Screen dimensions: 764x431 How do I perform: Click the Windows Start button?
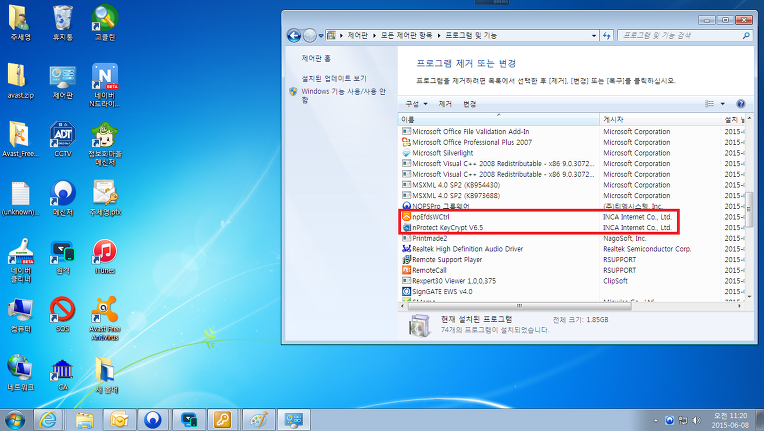[15, 420]
